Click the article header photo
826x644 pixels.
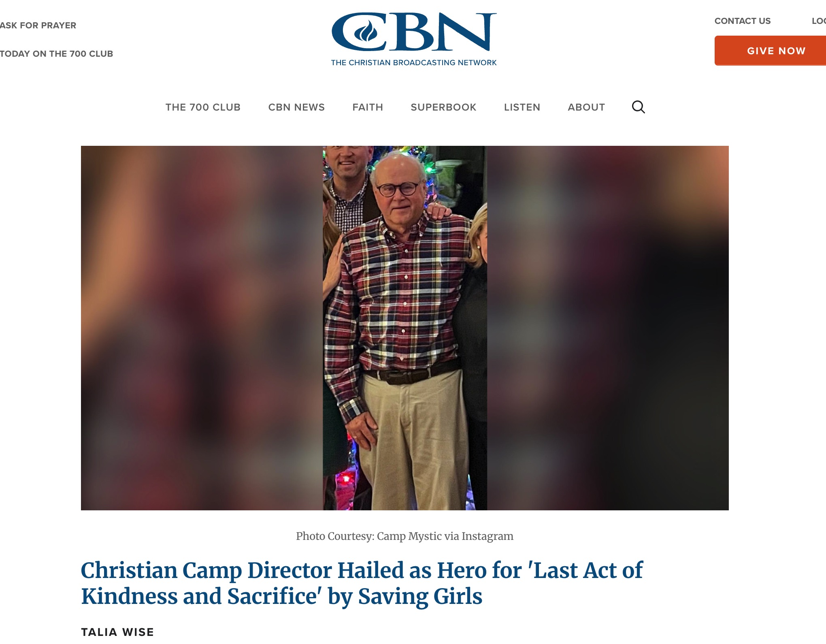[405, 328]
